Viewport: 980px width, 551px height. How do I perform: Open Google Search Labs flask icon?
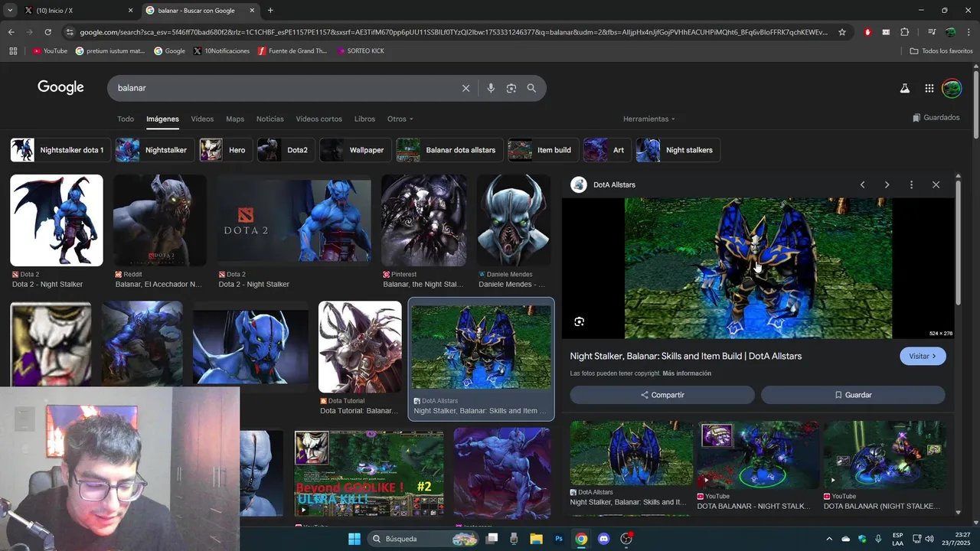[x=904, y=88]
